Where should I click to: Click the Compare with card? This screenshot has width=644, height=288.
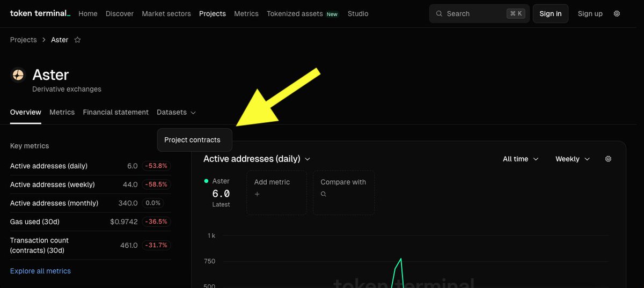pos(344,193)
